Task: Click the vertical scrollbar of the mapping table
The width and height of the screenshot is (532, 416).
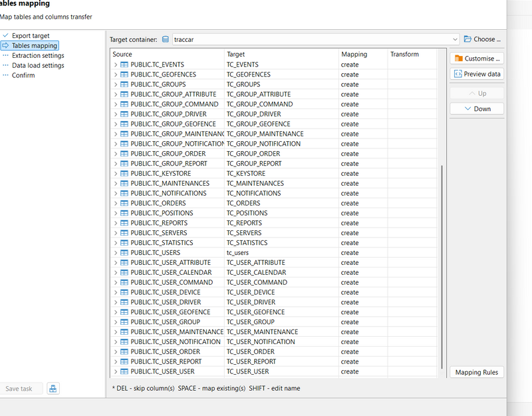Action: (x=441, y=266)
